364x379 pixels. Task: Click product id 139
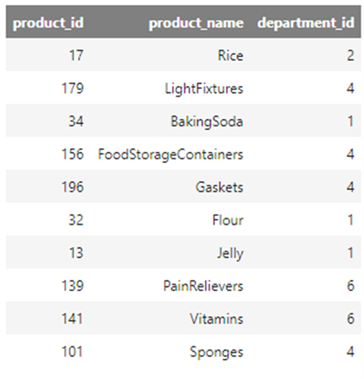(x=72, y=286)
